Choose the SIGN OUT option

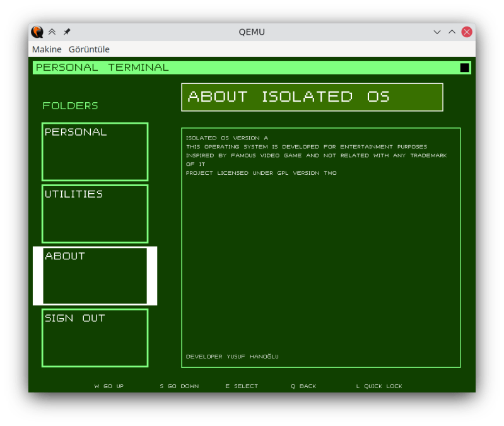click(95, 338)
